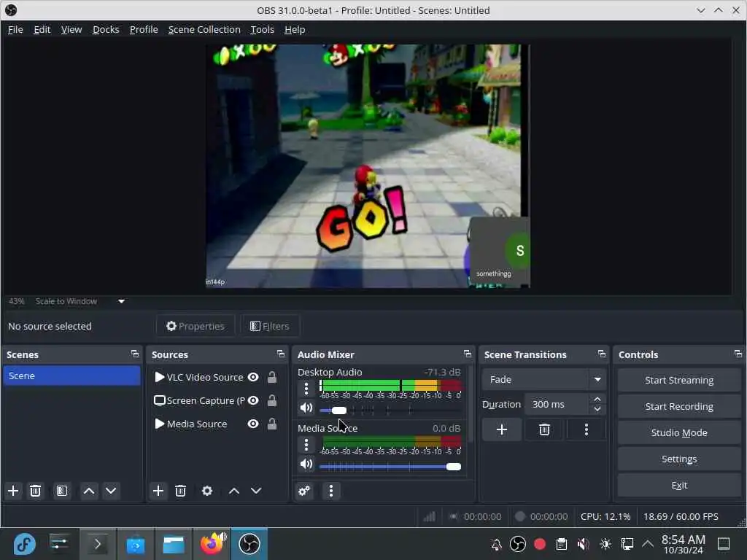Screen dimensions: 747x560
Task: Increase transition duration with up arrow
Action: (x=597, y=399)
